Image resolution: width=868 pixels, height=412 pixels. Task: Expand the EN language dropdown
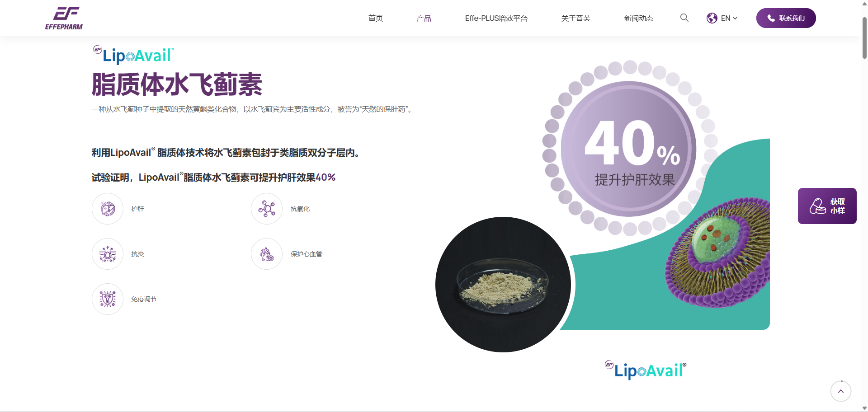pos(729,18)
